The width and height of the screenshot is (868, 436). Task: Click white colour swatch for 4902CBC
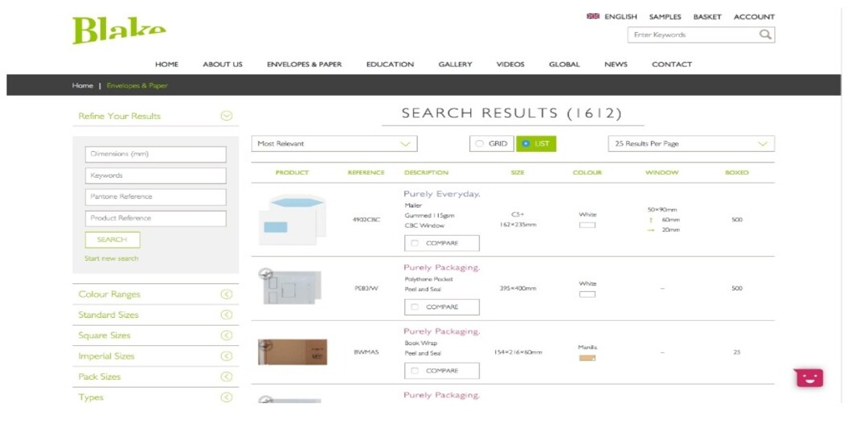click(588, 225)
